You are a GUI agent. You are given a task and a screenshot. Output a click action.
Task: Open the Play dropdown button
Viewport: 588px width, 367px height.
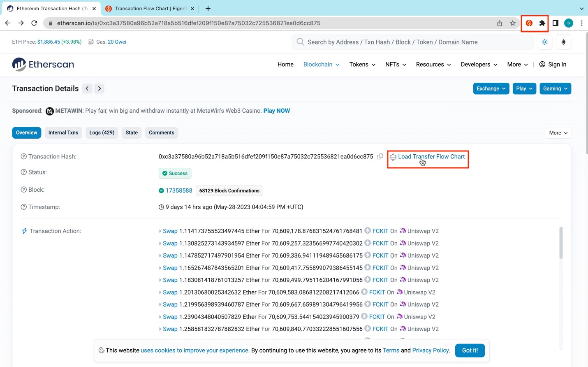524,88
